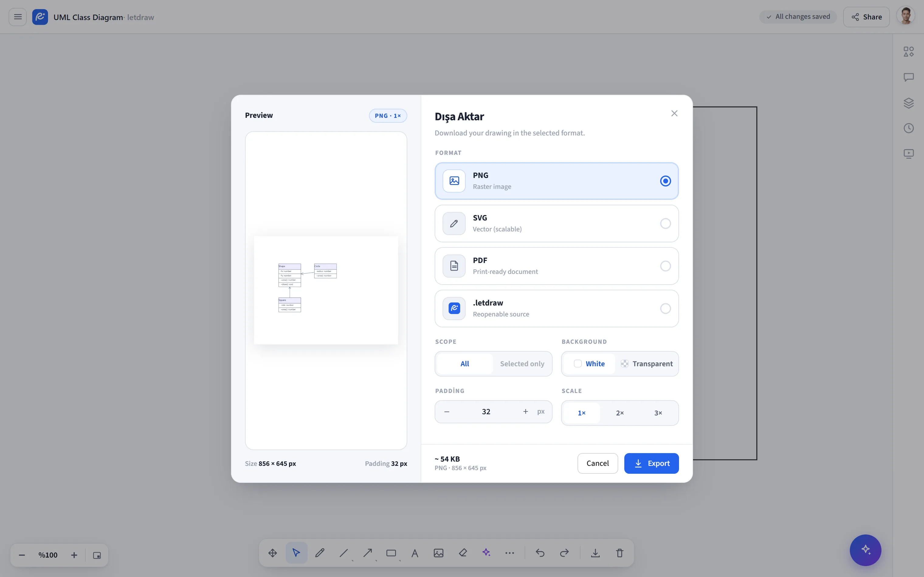Open the more tools ellipsis menu
The width and height of the screenshot is (924, 577).
tap(510, 553)
